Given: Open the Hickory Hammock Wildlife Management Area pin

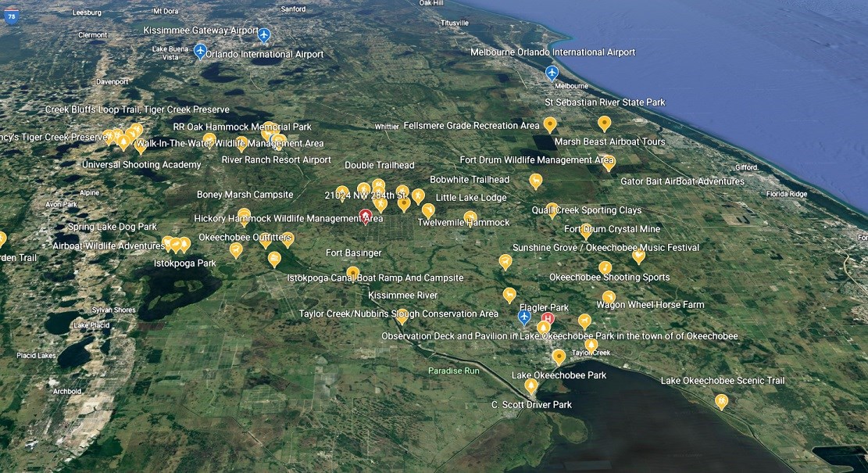Looking at the screenshot, I should pos(244,217).
